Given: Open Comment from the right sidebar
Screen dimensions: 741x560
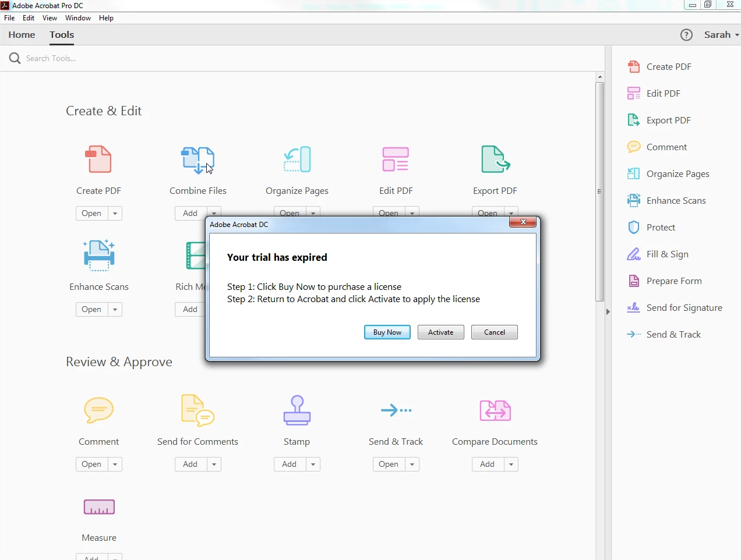Looking at the screenshot, I should [657, 147].
